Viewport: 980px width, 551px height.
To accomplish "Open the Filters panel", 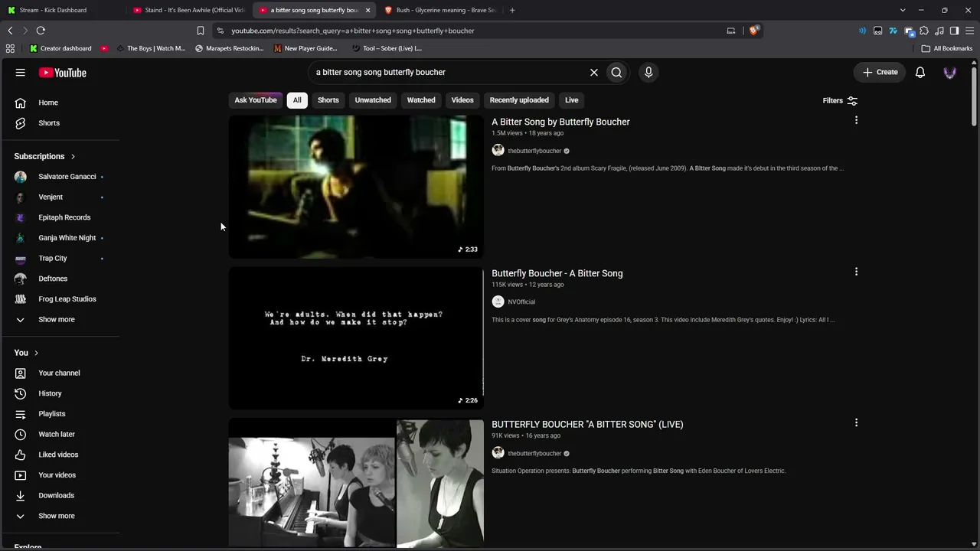I will coord(840,100).
